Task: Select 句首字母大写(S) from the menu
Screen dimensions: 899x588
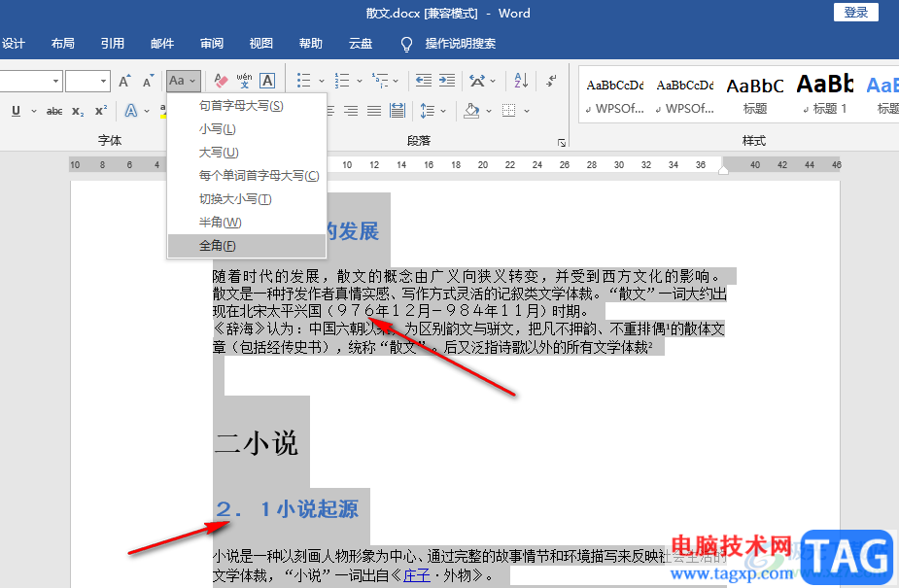Action: tap(247, 105)
